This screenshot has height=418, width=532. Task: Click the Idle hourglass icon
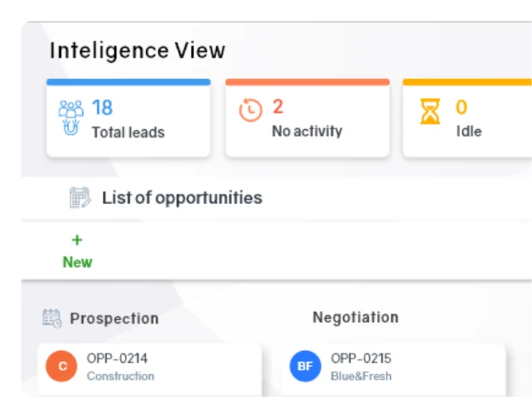tap(431, 111)
